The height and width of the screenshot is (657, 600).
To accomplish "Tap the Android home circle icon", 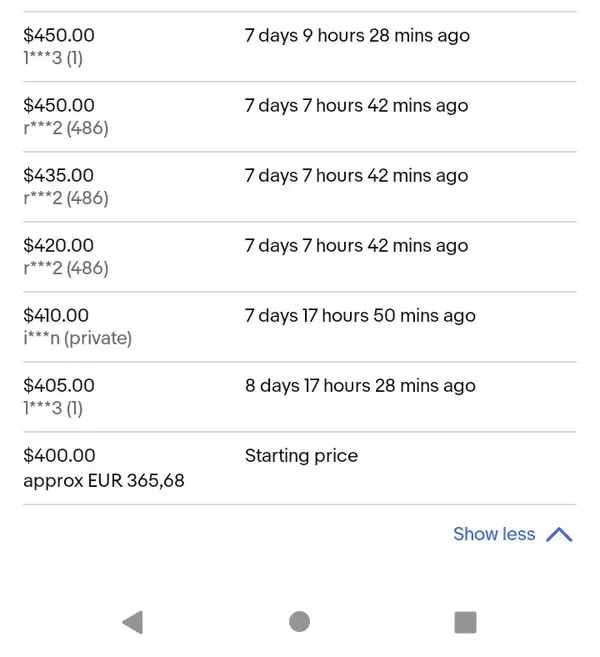I will pyautogui.click(x=300, y=621).
